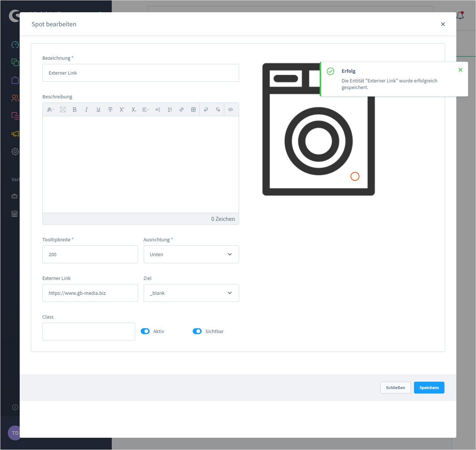Open the content icon in sidebar
The height and width of the screenshot is (450, 476).
[x=15, y=116]
